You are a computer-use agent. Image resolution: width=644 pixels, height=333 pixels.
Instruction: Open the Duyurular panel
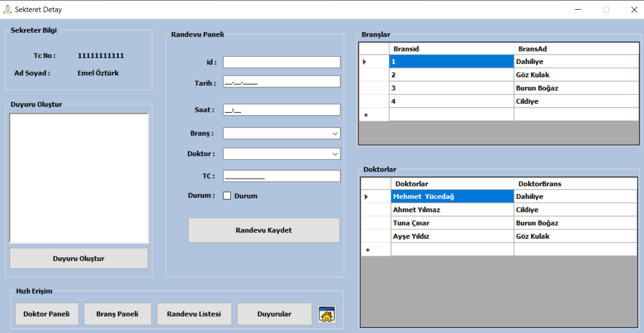coord(274,314)
